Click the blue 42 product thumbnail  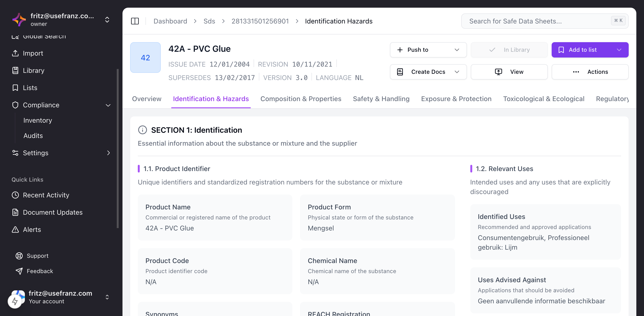click(x=145, y=57)
